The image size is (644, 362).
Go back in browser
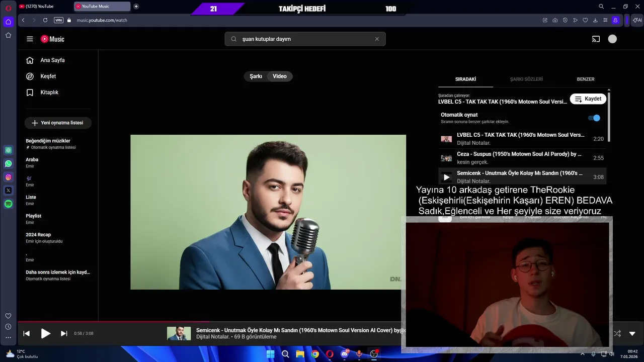[23, 20]
